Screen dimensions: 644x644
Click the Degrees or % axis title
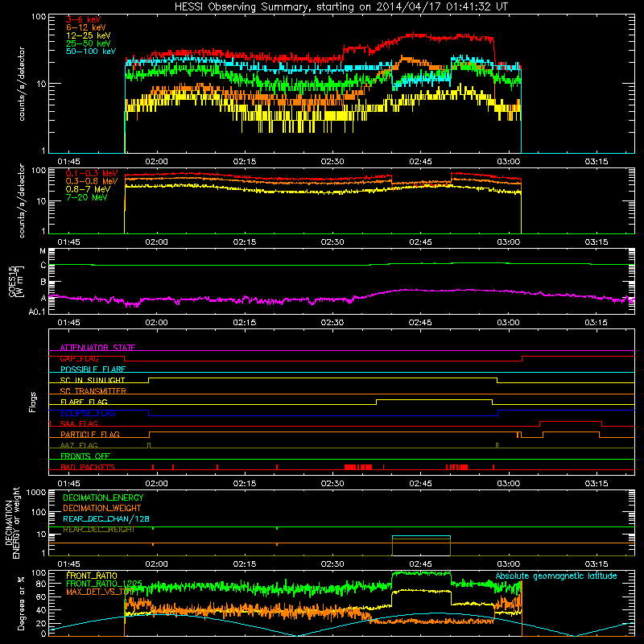(x=21, y=603)
